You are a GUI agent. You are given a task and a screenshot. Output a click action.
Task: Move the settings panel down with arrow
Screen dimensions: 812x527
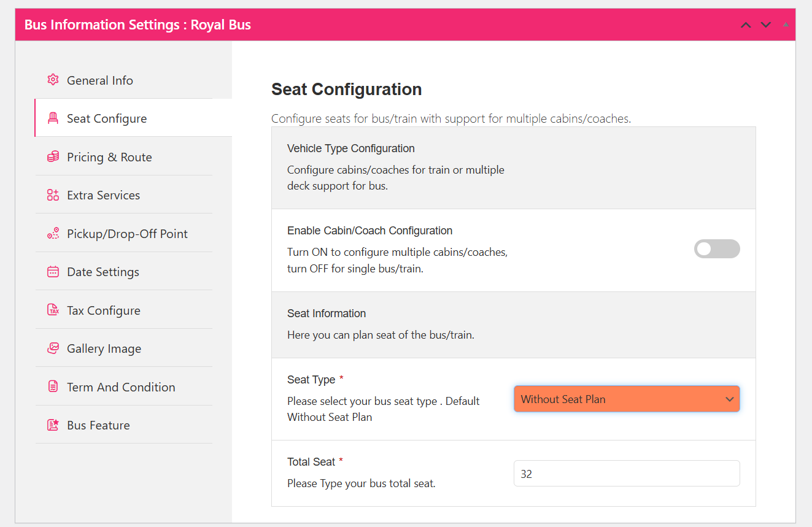(766, 25)
